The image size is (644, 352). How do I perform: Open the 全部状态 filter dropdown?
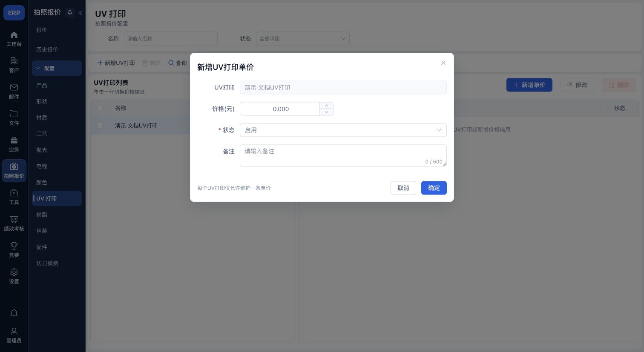tap(303, 39)
